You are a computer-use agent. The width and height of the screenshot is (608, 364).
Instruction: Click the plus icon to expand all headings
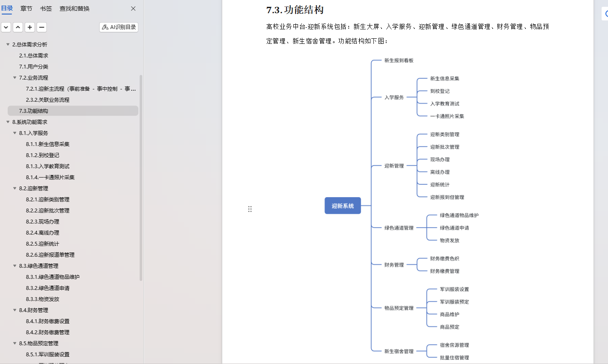pos(29,27)
